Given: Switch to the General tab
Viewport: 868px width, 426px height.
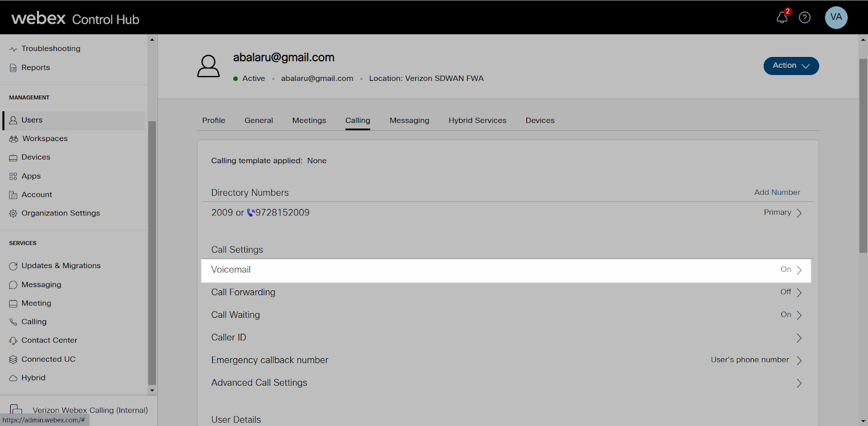Looking at the screenshot, I should (x=259, y=120).
